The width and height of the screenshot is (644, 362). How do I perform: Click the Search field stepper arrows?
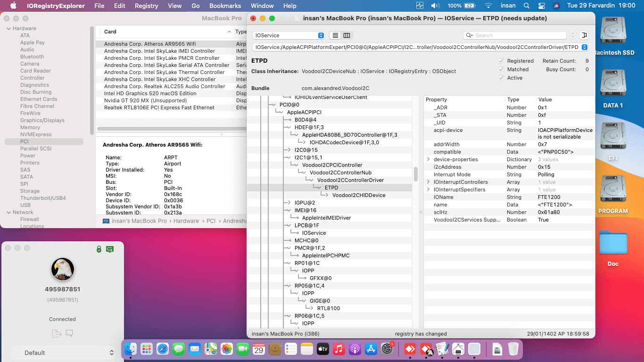[x=573, y=35]
